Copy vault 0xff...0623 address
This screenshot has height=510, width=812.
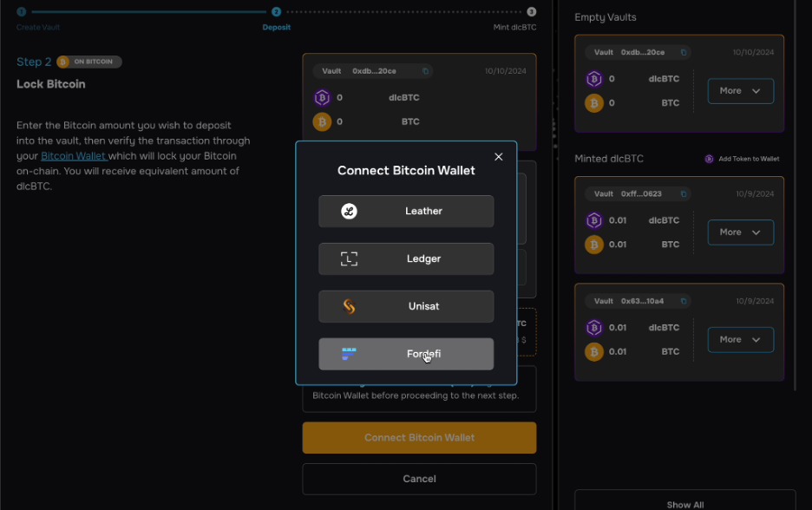[684, 193]
